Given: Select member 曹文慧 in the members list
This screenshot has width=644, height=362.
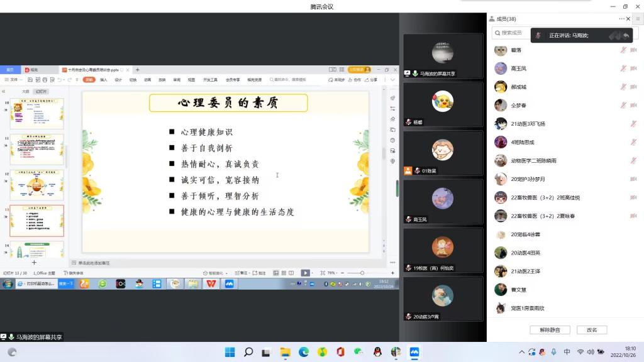Looking at the screenshot, I should point(519,290).
